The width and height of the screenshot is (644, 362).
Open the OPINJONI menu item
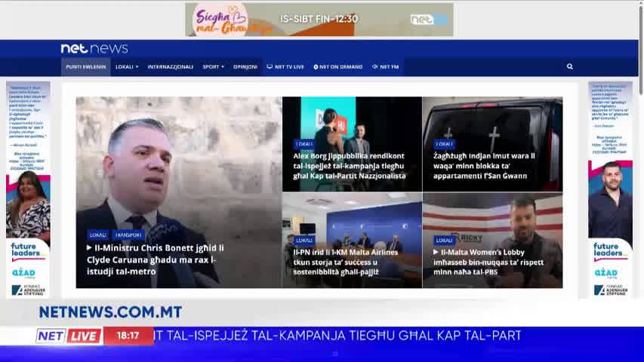click(245, 67)
